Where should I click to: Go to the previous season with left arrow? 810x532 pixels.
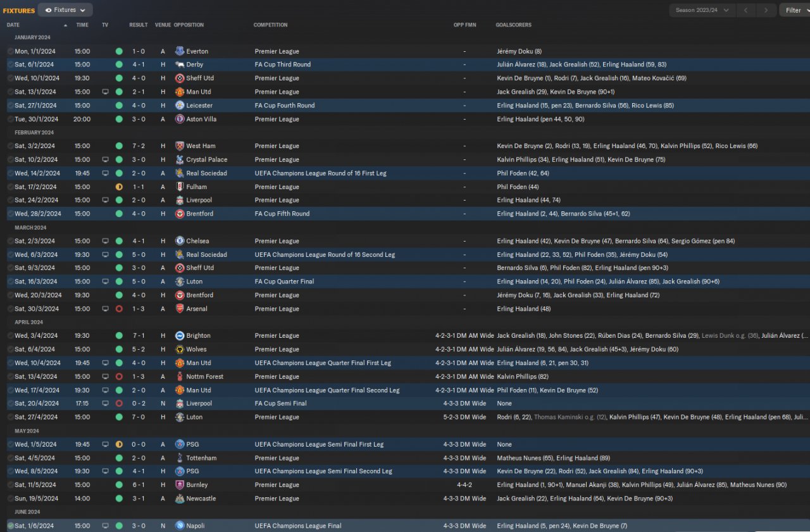point(747,10)
